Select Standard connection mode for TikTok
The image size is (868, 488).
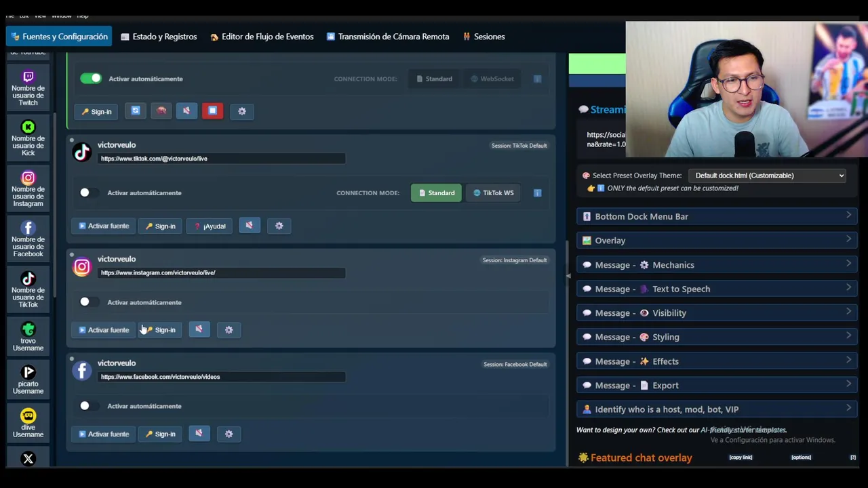click(x=436, y=193)
